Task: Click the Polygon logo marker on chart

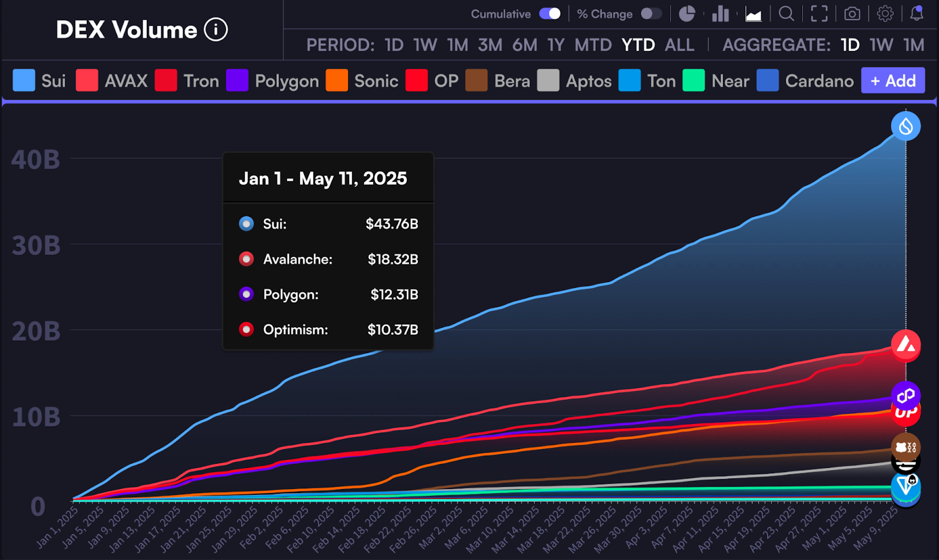Action: tap(906, 395)
